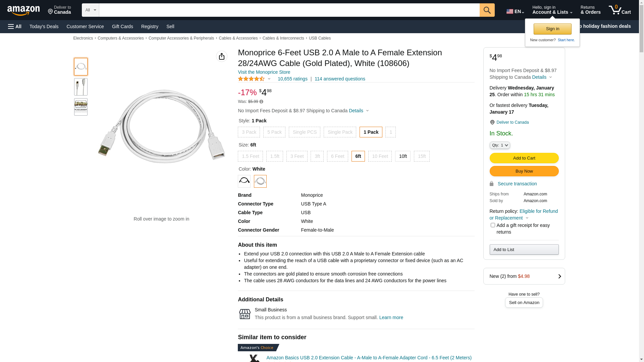Select the 1 Pack style option

371,132
